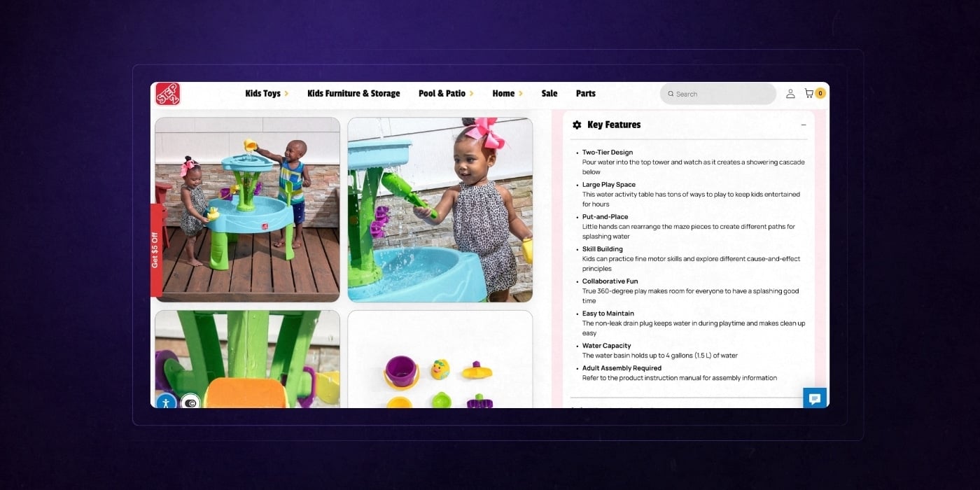Open the blue accessibility widget

(x=166, y=402)
